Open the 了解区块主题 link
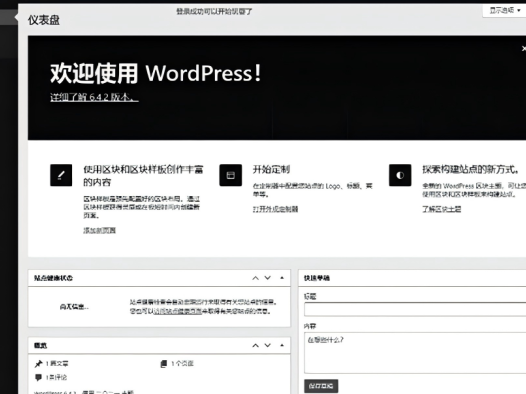Image resolution: width=526 pixels, height=394 pixels. click(x=441, y=209)
